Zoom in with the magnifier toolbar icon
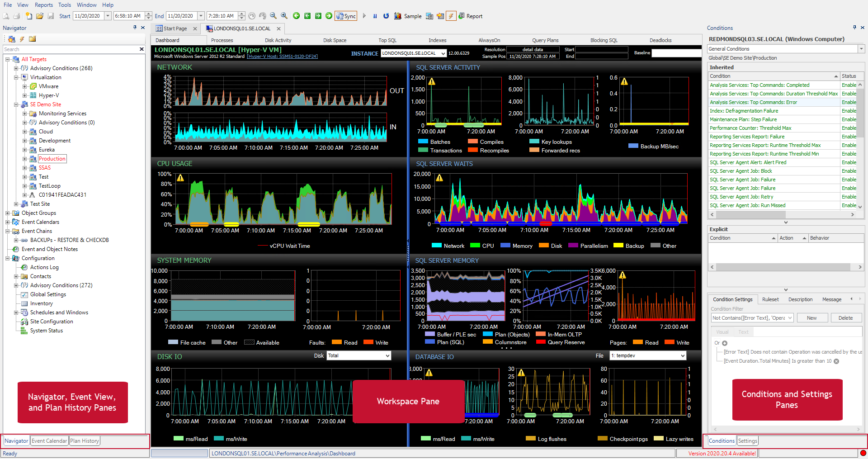Image resolution: width=868 pixels, height=459 pixels. pos(284,16)
